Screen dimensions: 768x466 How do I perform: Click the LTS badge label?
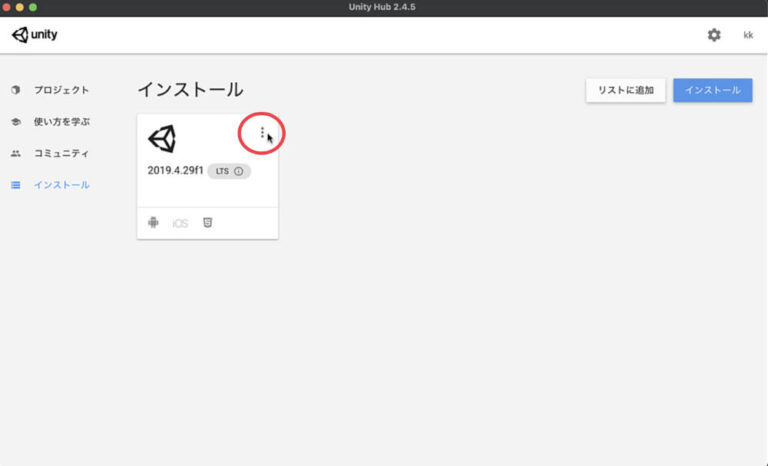coord(222,171)
